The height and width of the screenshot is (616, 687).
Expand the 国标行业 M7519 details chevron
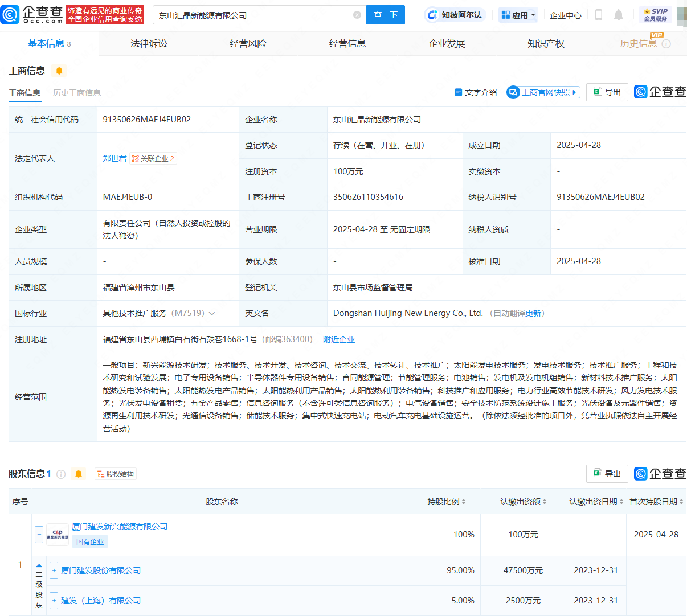coord(211,313)
